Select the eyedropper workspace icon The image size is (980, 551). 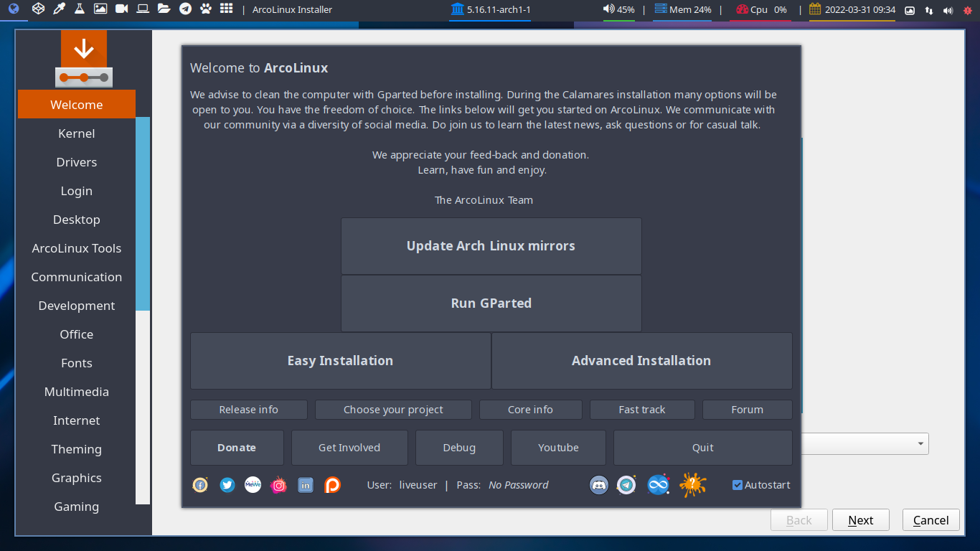point(60,9)
